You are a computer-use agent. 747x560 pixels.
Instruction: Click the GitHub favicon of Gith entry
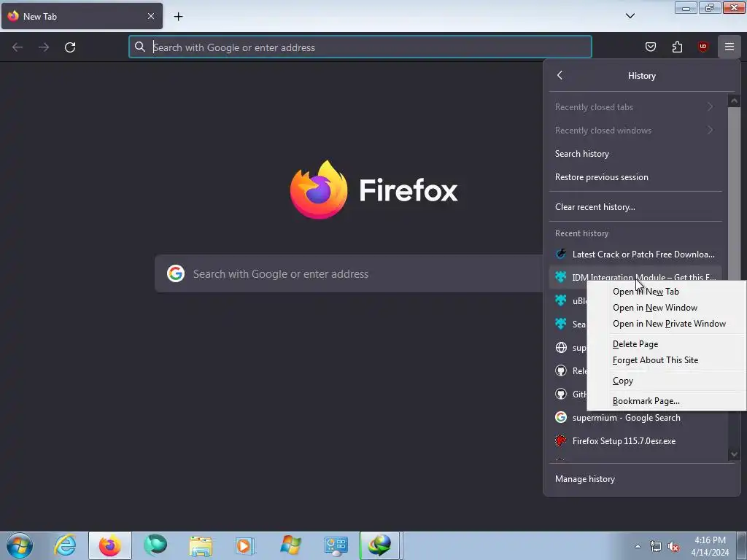tap(561, 394)
